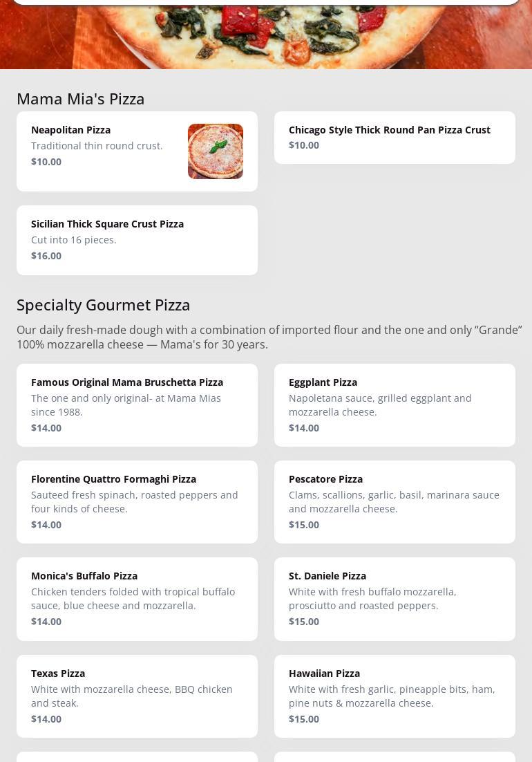Click "Traditional thin round crust" description
This screenshot has width=532, height=762.
[97, 146]
